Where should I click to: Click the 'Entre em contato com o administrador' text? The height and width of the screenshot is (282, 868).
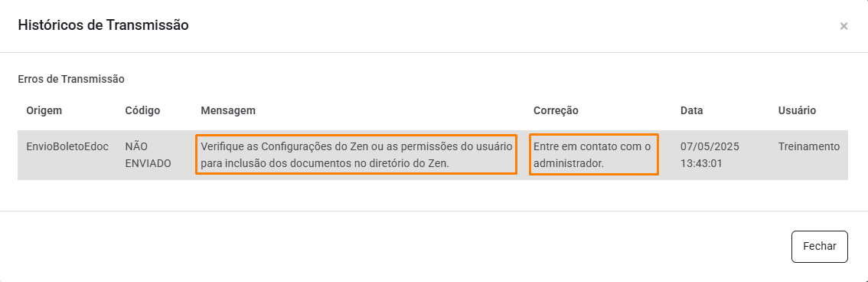[593, 155]
